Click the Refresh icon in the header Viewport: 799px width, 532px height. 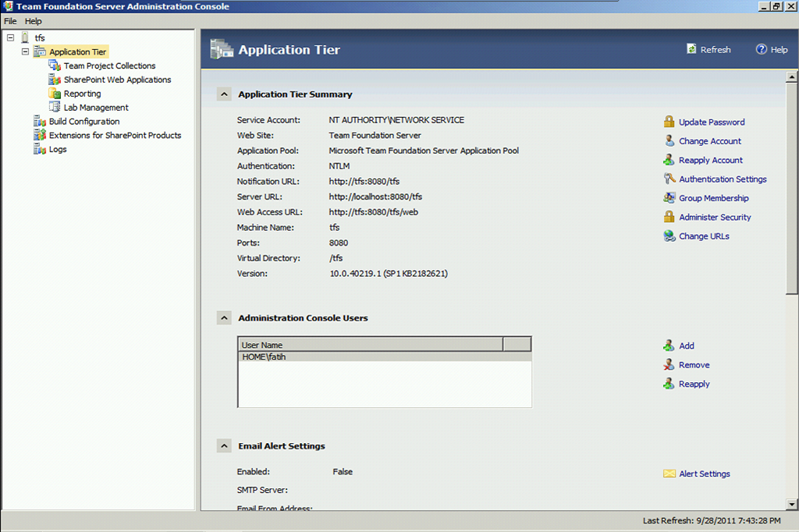[x=691, y=49]
